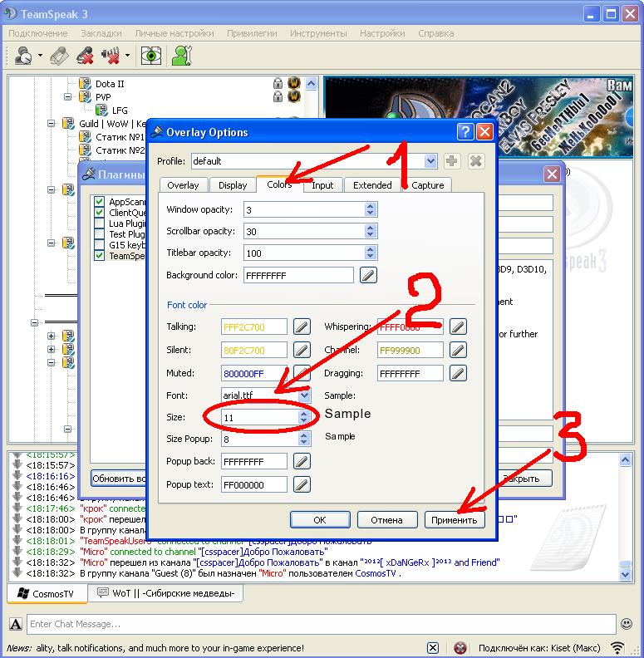This screenshot has width=644, height=658.
Task: Click the Enter Chat Message field
Action: [x=322, y=624]
